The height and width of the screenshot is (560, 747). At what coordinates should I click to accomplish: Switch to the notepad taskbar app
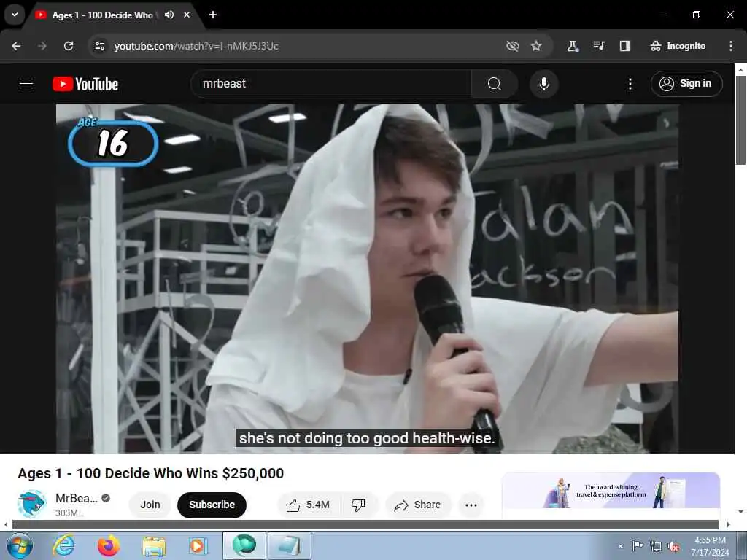tap(290, 545)
